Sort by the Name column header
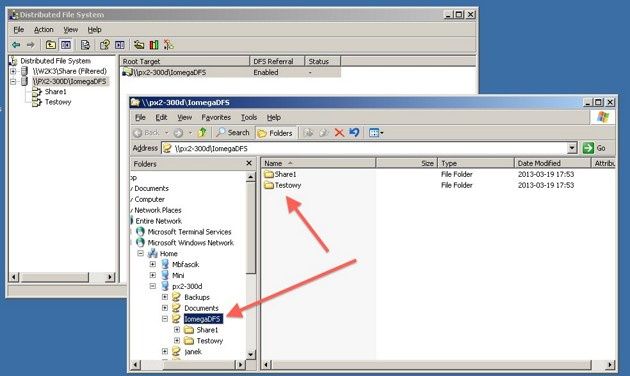The image size is (630, 376). pos(318,163)
